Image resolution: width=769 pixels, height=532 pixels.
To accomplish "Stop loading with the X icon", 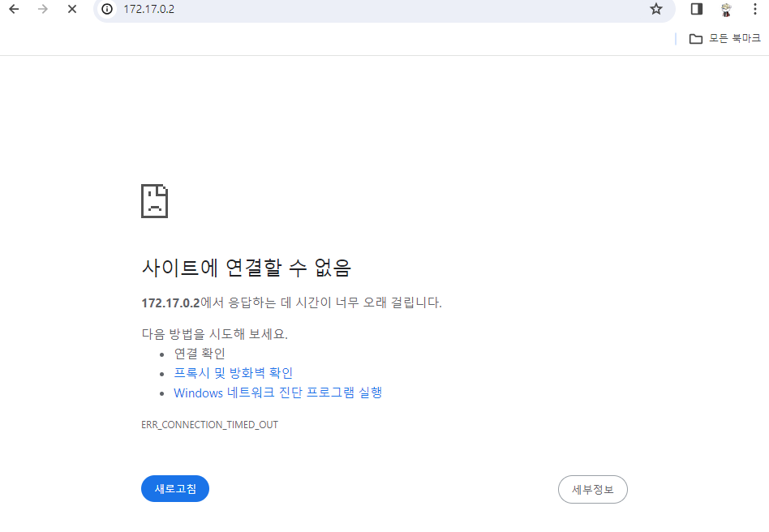I will pyautogui.click(x=72, y=9).
